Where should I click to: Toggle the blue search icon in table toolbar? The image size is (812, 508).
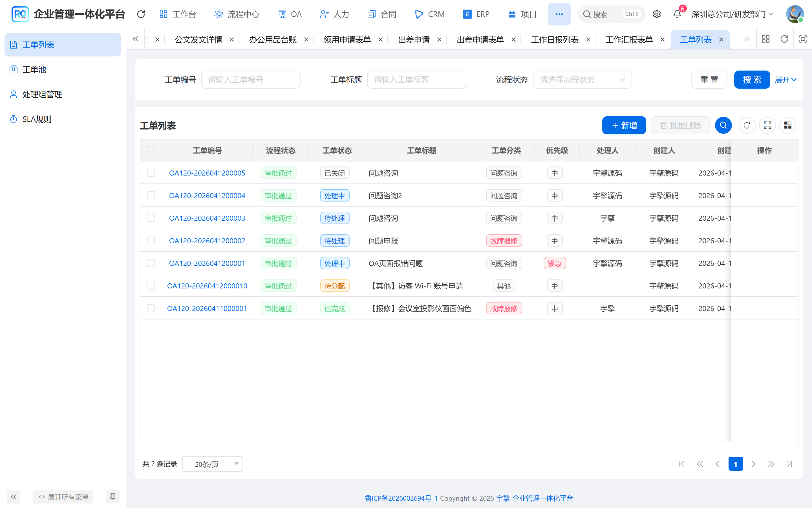tap(723, 125)
